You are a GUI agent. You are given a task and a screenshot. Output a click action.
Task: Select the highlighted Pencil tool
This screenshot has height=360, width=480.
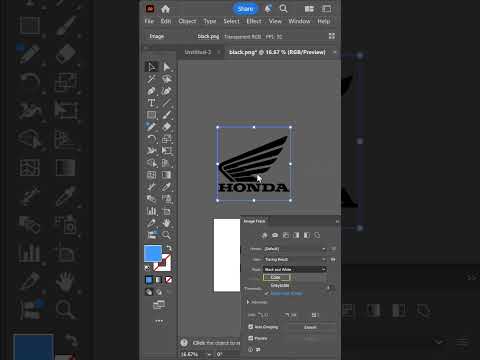click(x=151, y=127)
